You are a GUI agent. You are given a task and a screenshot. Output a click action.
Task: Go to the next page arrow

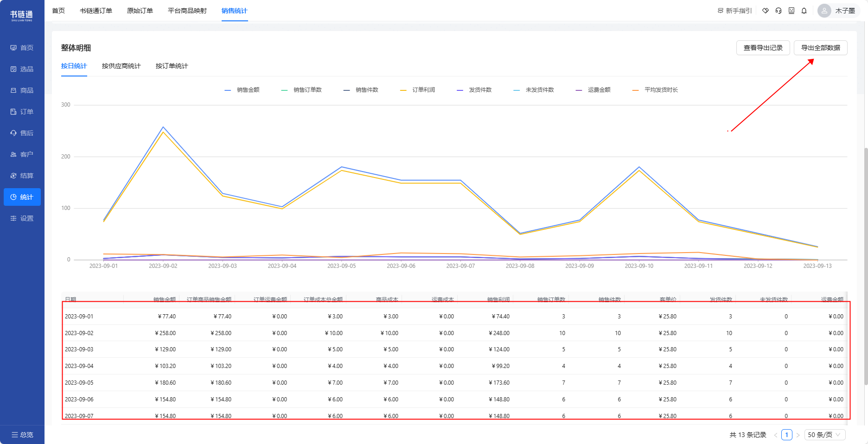tap(798, 435)
